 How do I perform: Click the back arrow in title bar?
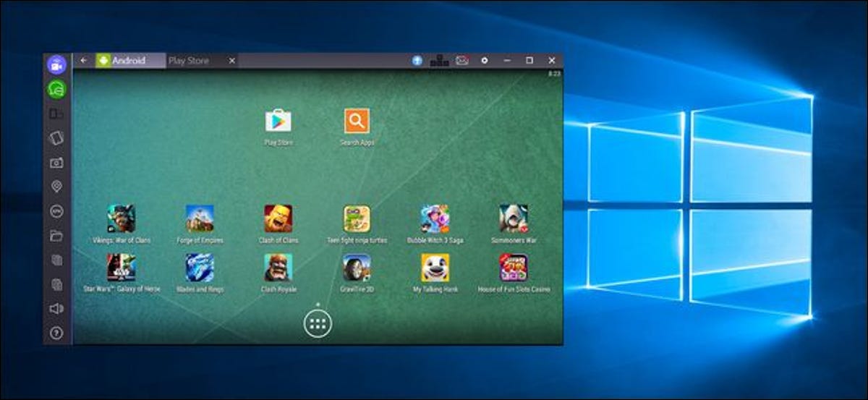click(84, 61)
